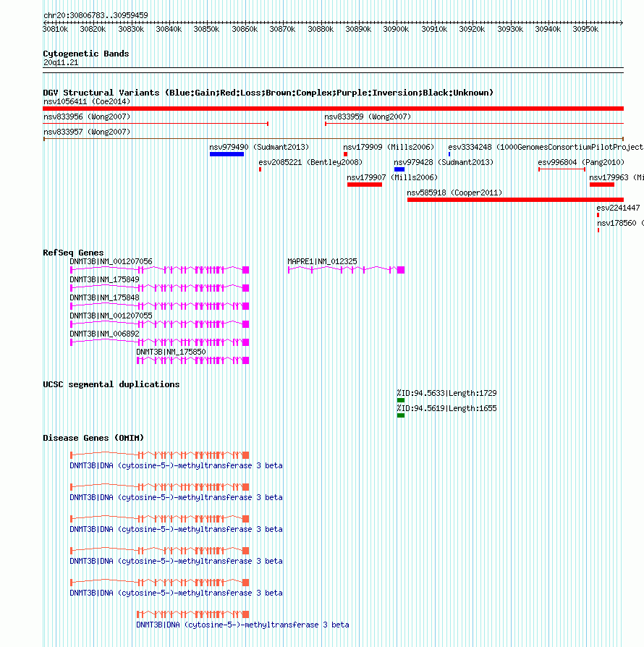Viewport: 644px width, 647px height.
Task: Open transcript DNMT3B|NM_175849
Action: [x=104, y=280]
